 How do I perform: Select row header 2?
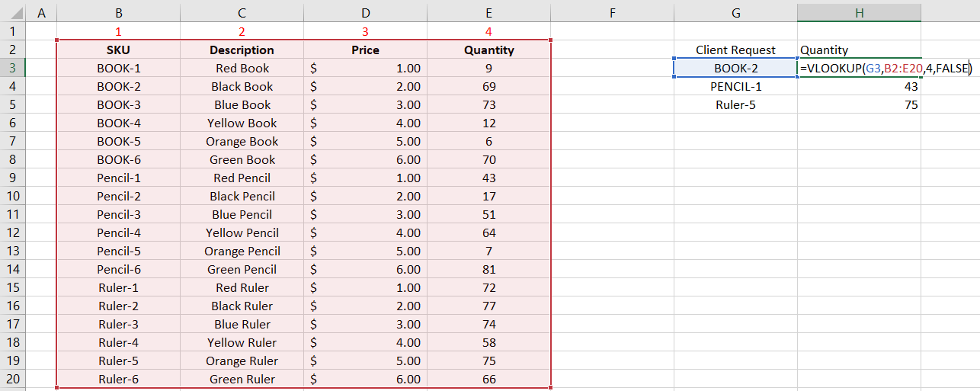click(13, 50)
